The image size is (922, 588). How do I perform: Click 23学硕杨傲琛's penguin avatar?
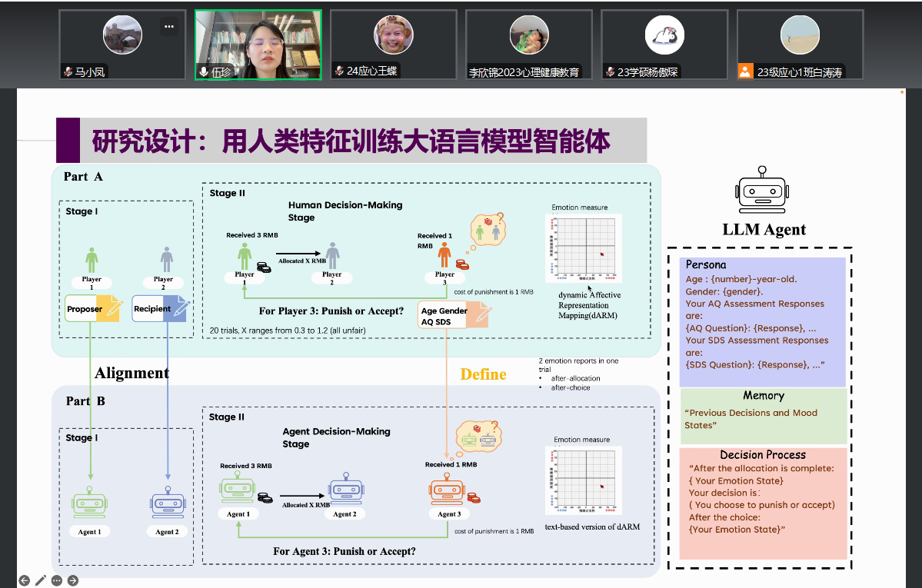pos(664,35)
